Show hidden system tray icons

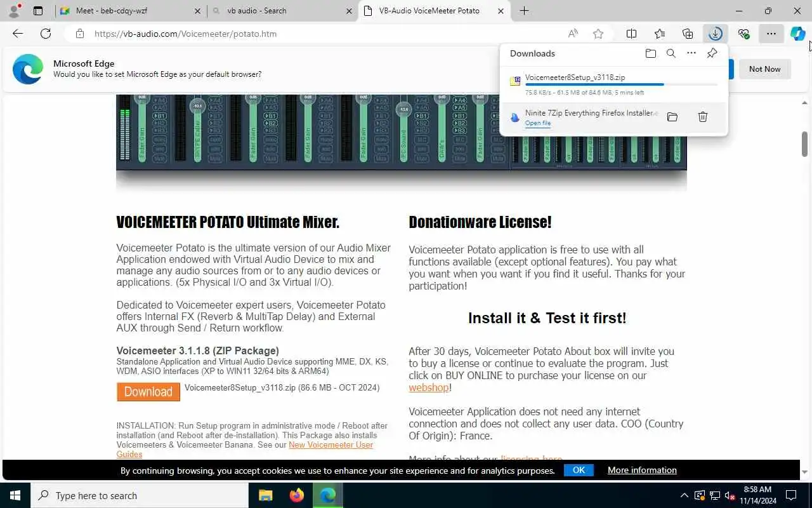[684, 495]
